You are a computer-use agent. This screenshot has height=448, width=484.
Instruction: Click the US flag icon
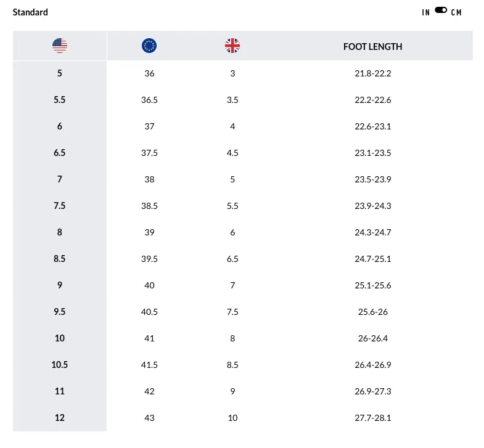(60, 46)
